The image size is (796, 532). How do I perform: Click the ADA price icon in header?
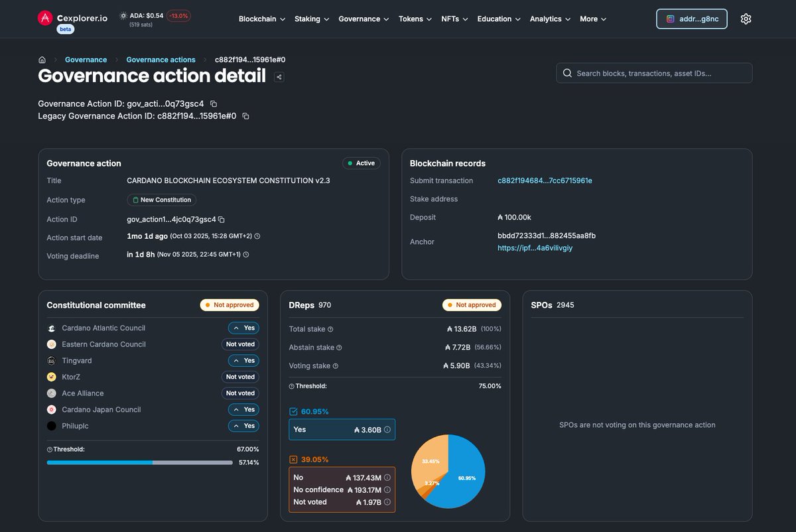(123, 15)
